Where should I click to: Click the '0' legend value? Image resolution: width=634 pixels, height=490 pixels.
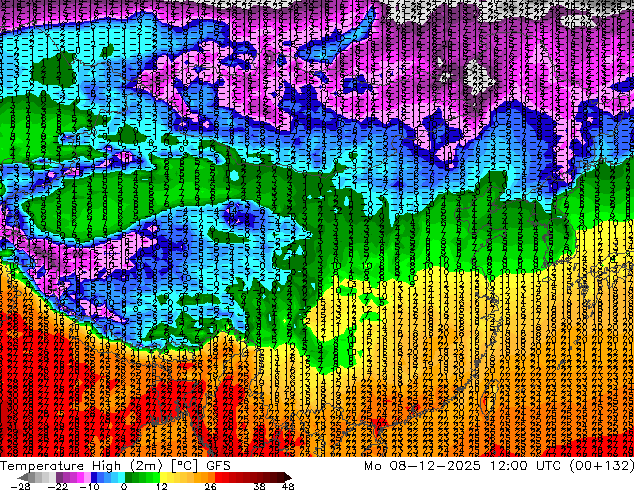point(124,486)
